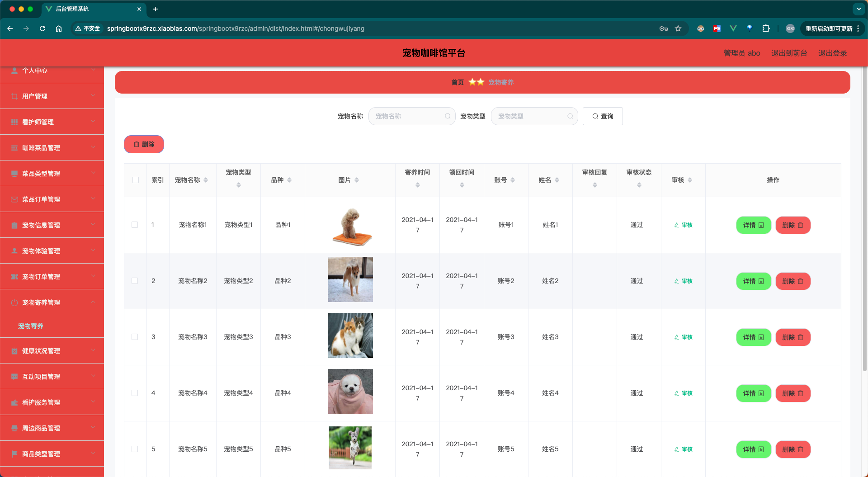Bookmark page with star icon

click(x=678, y=28)
